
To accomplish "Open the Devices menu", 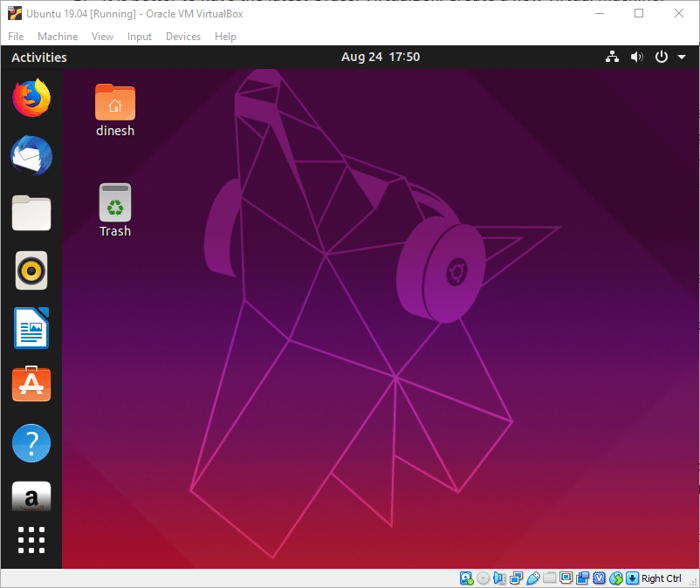I will coord(183,36).
